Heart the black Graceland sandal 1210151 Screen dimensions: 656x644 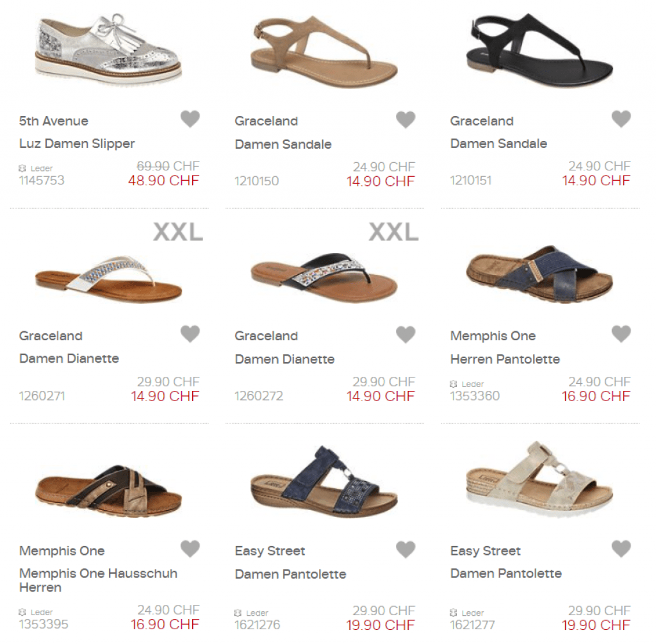(621, 119)
